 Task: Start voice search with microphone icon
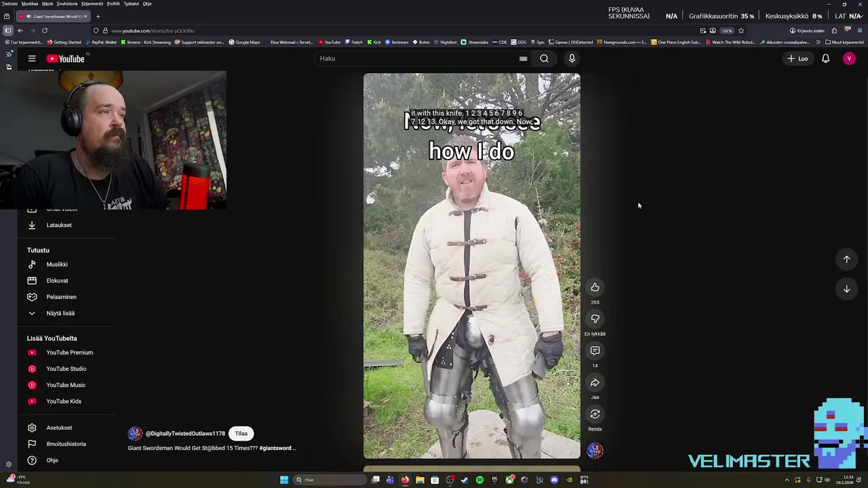(x=572, y=58)
